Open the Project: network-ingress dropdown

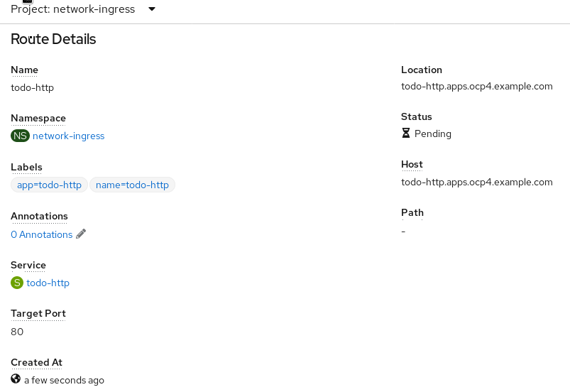72,9
